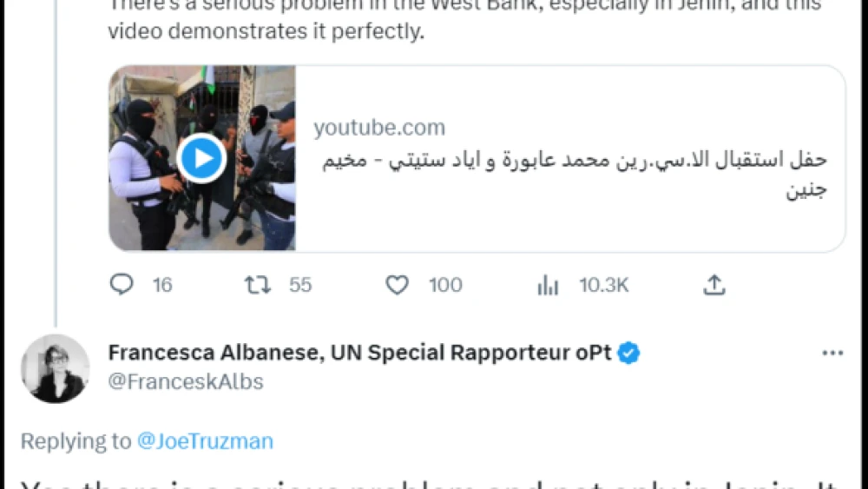The width and height of the screenshot is (868, 489).
Task: Open the three-dot more options menu
Action: tap(832, 353)
